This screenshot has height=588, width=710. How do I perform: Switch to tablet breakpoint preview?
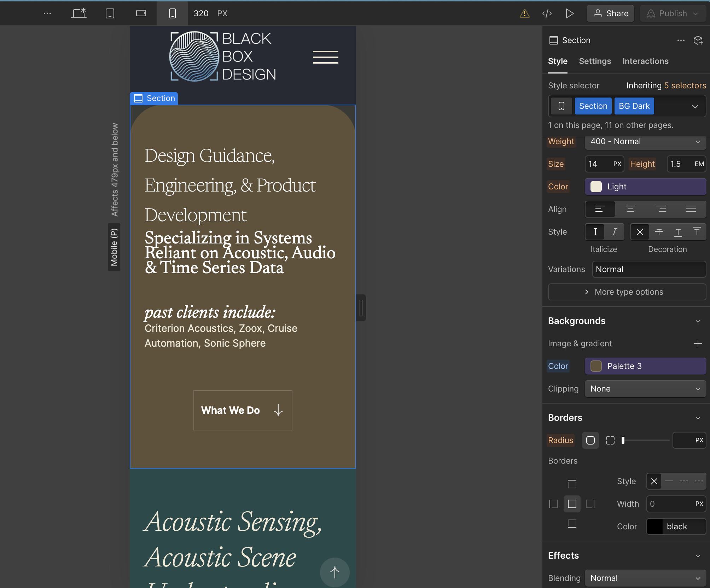click(x=110, y=13)
